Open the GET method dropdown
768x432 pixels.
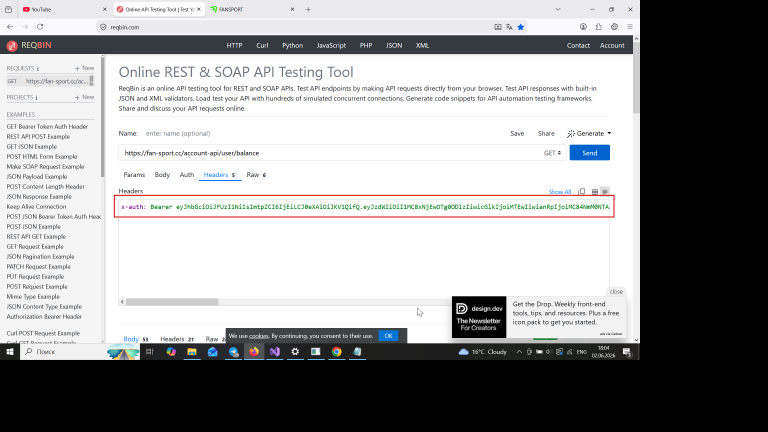552,153
